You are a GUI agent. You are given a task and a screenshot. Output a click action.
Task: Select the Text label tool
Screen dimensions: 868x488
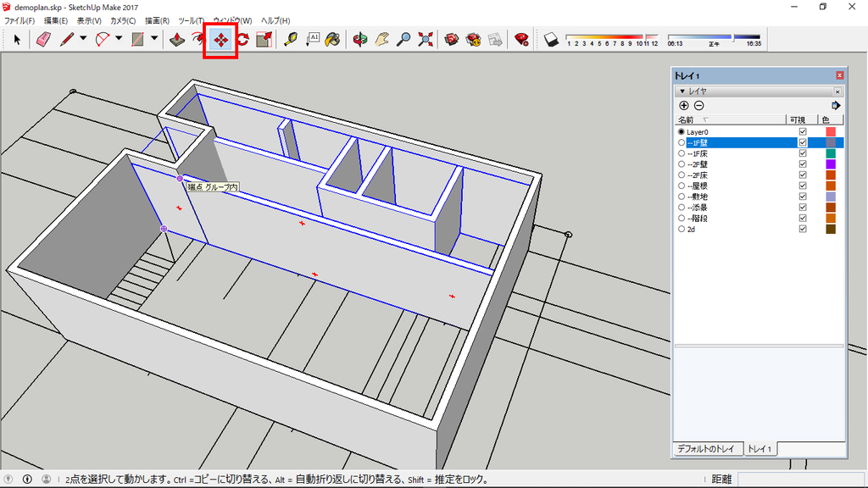click(312, 39)
